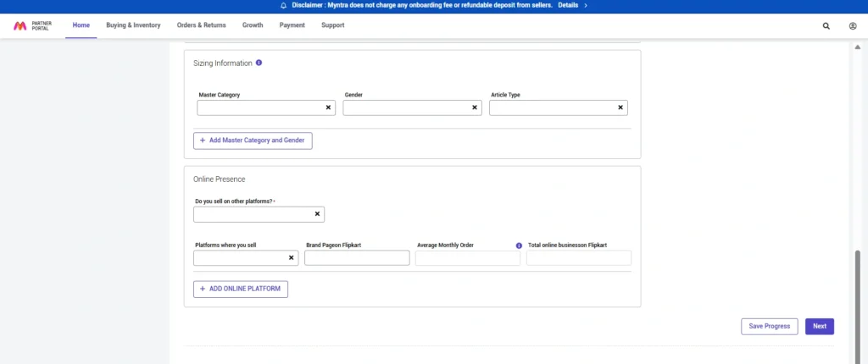The image size is (868, 364).
Task: Open the Master Category dropdown
Action: pyautogui.click(x=259, y=108)
